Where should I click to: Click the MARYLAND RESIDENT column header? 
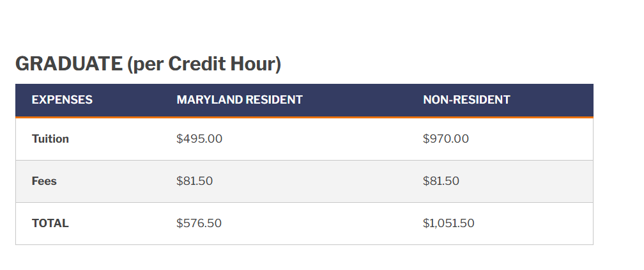[x=239, y=100]
